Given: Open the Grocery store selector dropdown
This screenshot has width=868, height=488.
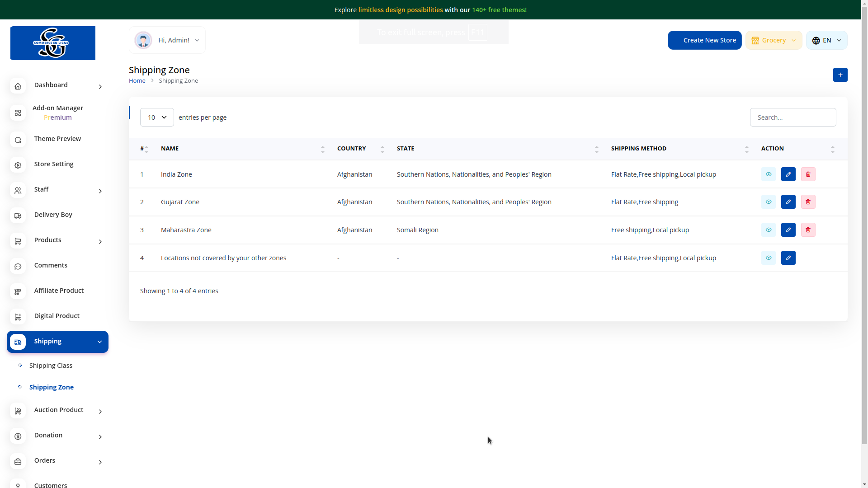Looking at the screenshot, I should (774, 40).
